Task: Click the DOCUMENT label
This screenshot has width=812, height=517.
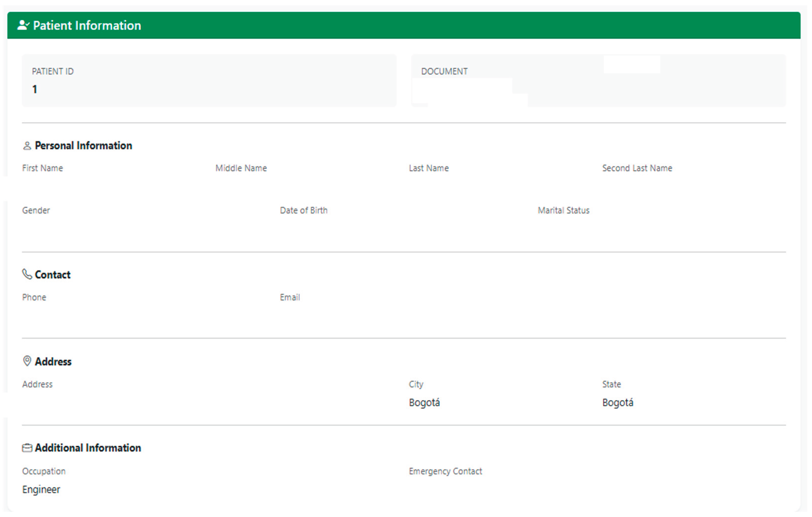Action: [444, 71]
